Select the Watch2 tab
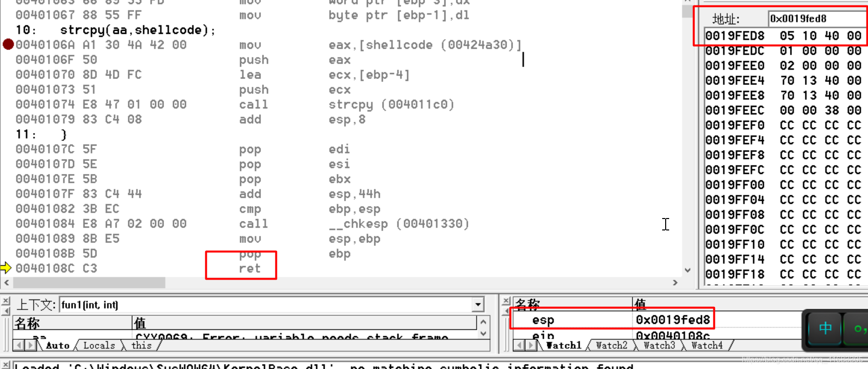 pyautogui.click(x=611, y=345)
